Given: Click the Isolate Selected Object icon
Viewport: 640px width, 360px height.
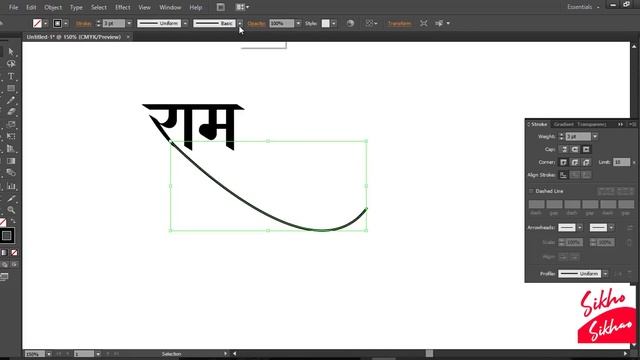Looking at the screenshot, I should (x=424, y=23).
